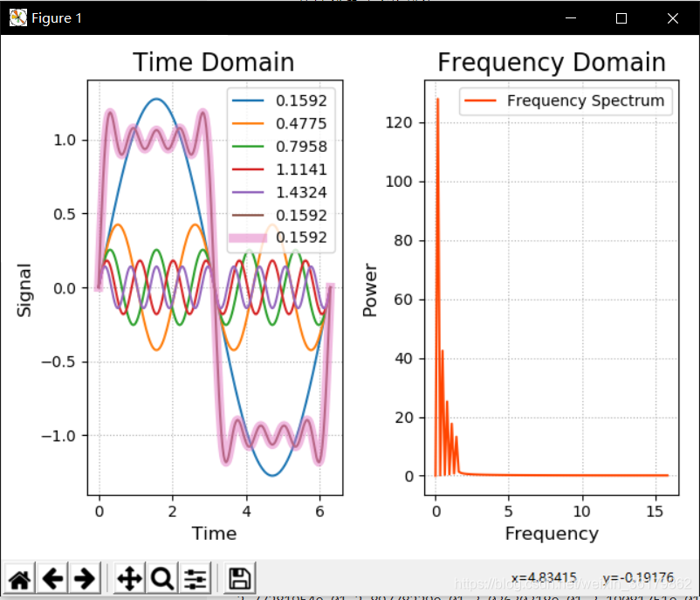Click tick label −0.5 on Signal axis
700x600 pixels.
(58, 362)
